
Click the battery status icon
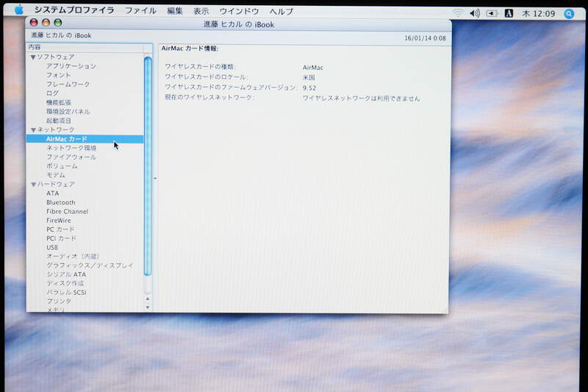[492, 13]
